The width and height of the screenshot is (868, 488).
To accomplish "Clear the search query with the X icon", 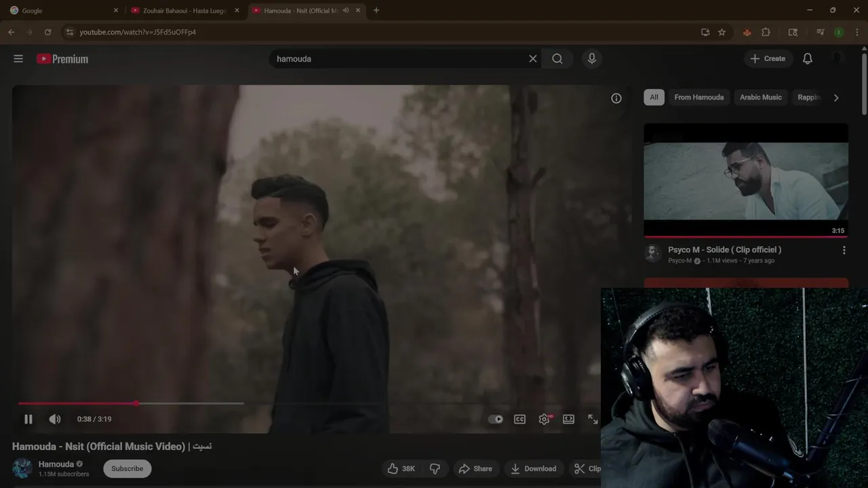I will pos(533,59).
